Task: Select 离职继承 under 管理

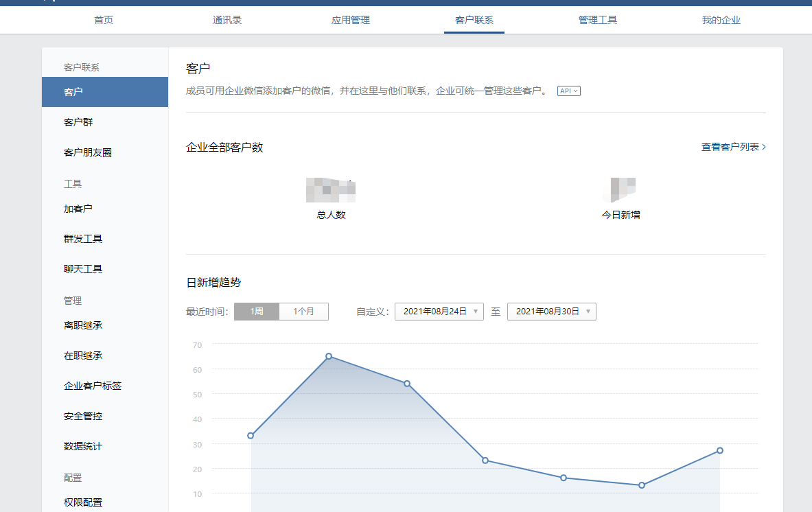Action: 83,325
